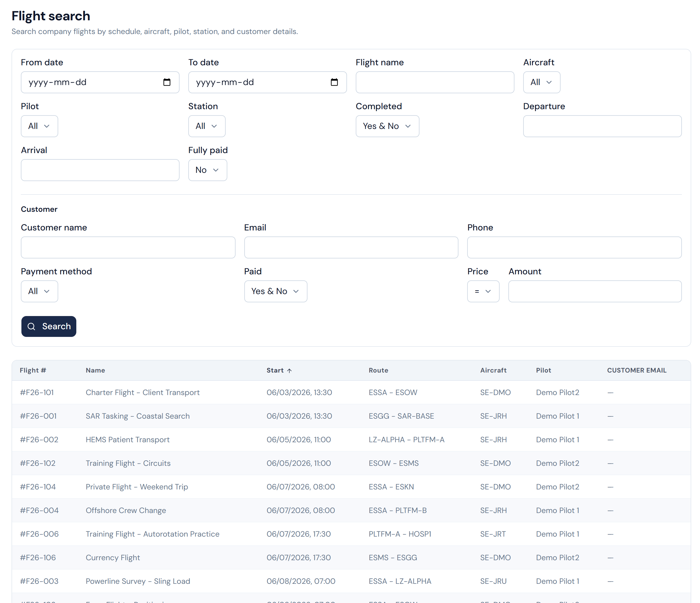Screen dimensions: 700x603
Task: Focus the Amount input field
Action: pyautogui.click(x=595, y=291)
